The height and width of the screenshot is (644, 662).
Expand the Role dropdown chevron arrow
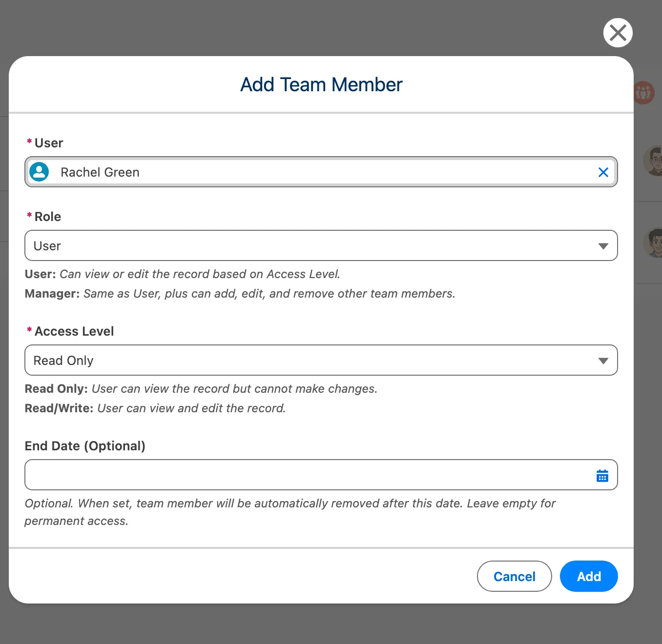tap(603, 245)
